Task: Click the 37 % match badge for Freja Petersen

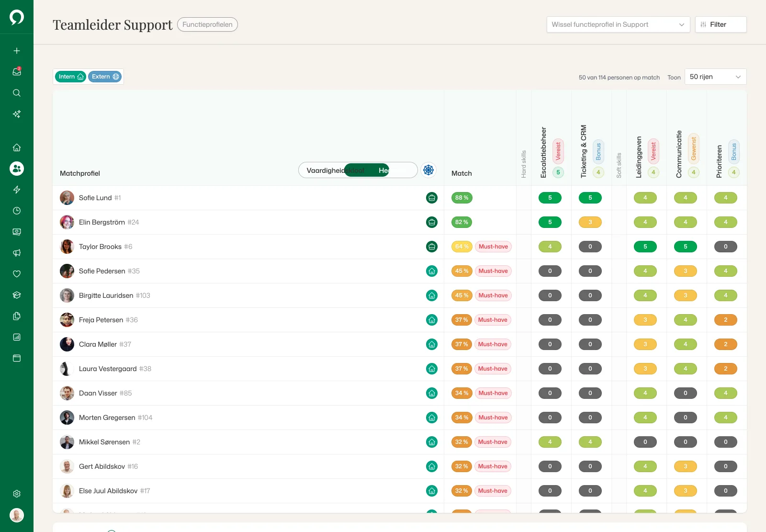Action: pos(462,320)
